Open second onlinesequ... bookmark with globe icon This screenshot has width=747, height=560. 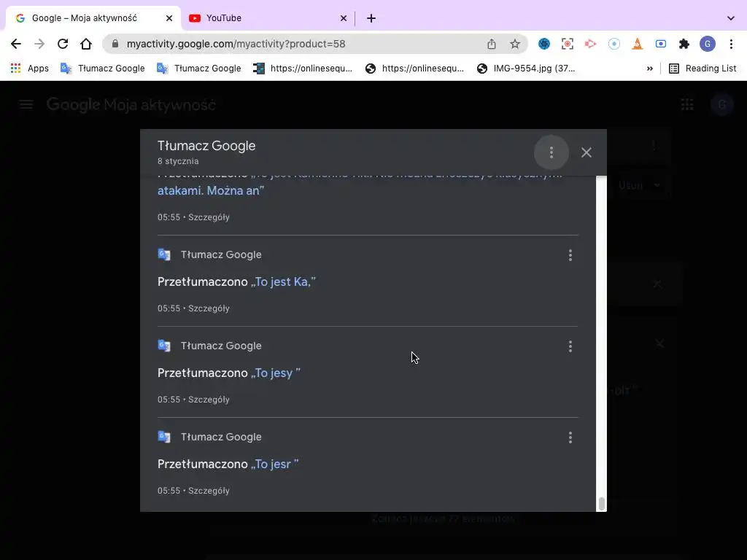pyautogui.click(x=414, y=68)
